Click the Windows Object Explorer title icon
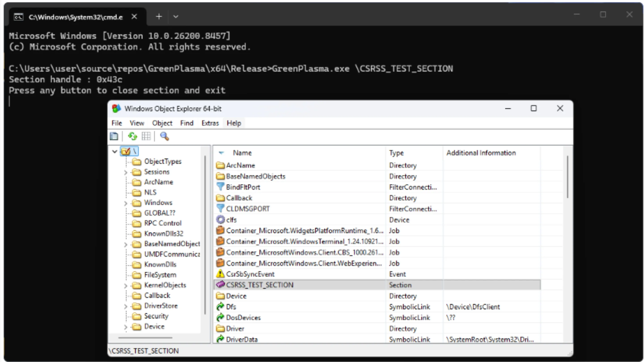 (116, 108)
